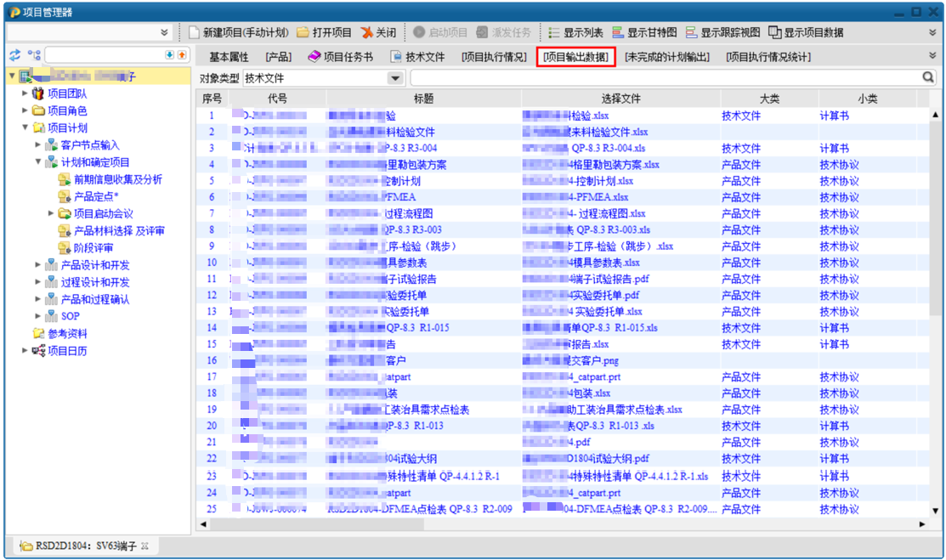Select 参考资料 in the project tree
Image resolution: width=946 pixels, height=560 pixels.
[67, 334]
